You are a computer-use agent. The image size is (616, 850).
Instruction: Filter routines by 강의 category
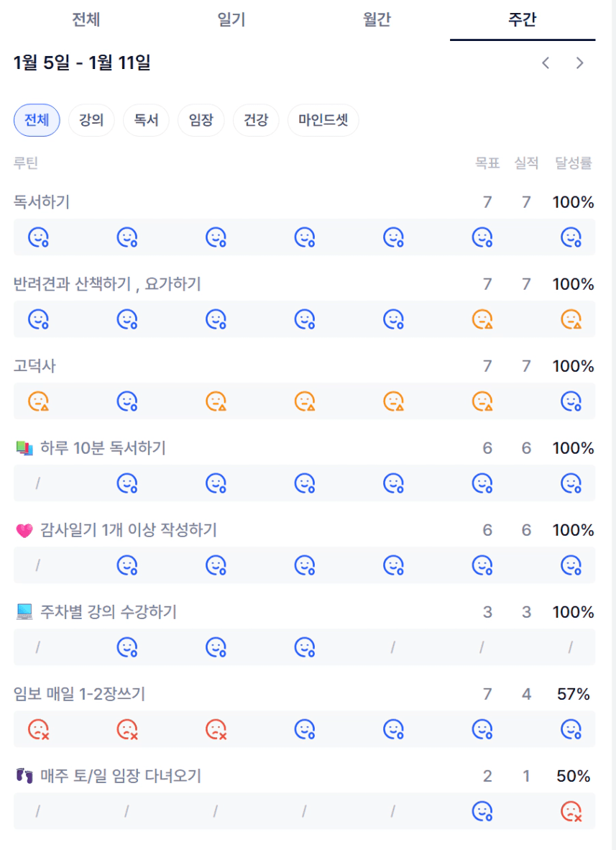pyautogui.click(x=91, y=120)
